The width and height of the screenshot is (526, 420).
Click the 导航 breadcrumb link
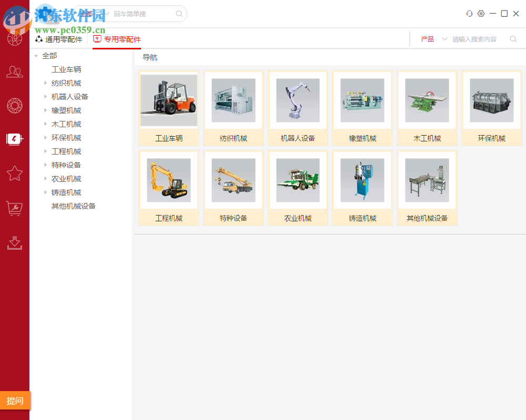[149, 57]
